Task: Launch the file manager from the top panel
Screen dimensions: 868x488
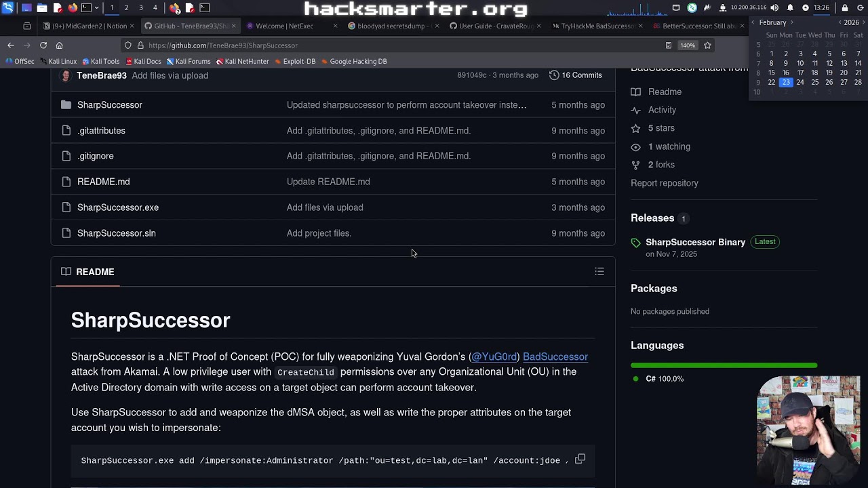Action: 42,7
